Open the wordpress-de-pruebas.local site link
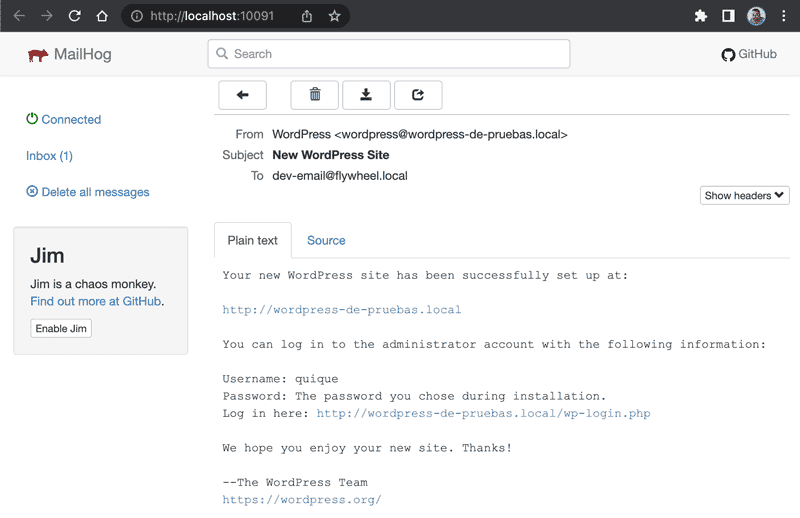 (x=341, y=310)
